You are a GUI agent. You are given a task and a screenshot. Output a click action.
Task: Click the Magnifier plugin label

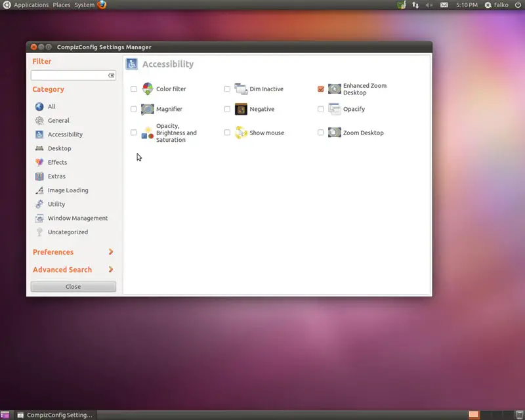[169, 109]
